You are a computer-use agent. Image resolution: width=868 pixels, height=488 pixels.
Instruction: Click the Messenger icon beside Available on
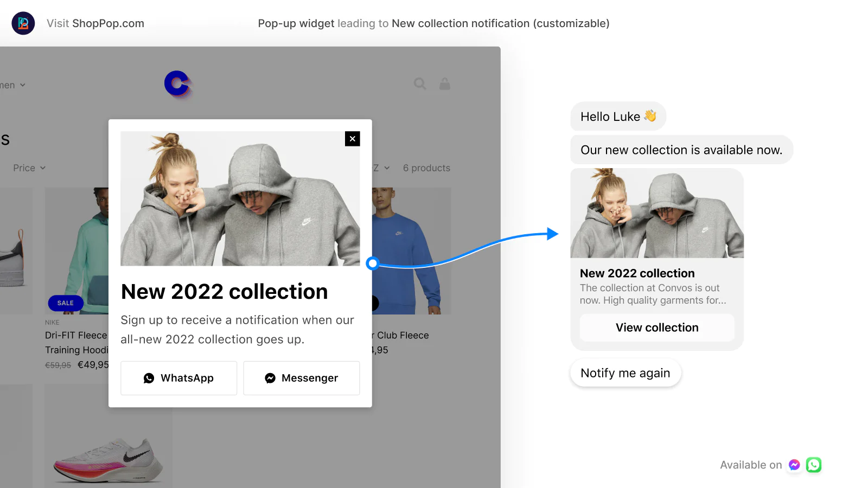tap(794, 465)
